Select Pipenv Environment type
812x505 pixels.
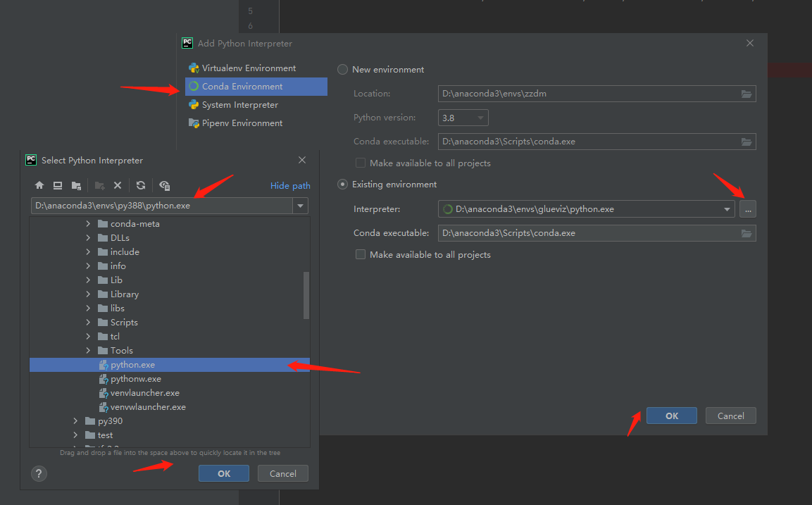point(256,123)
